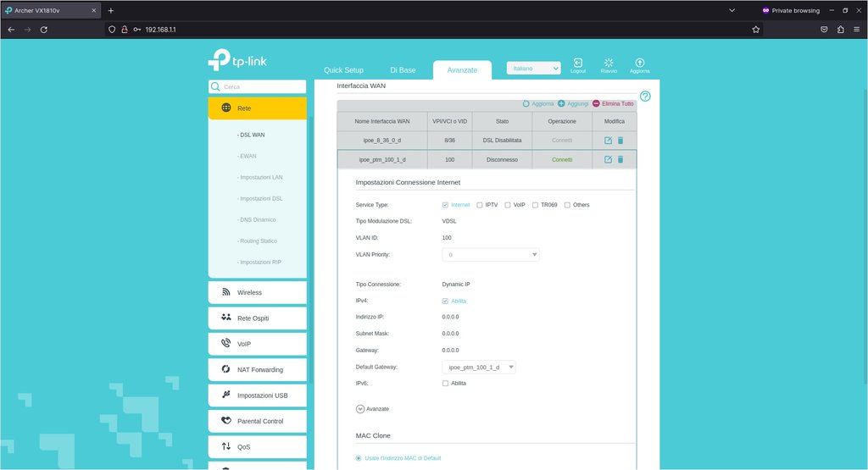Switch to the Quick Setup tab
Viewport: 868px width, 470px height.
[x=344, y=70]
